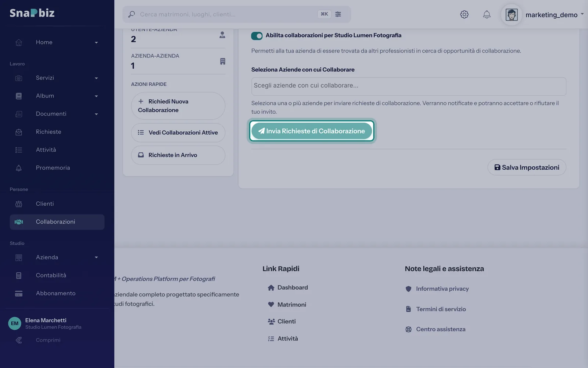Open the notifications bell

[x=487, y=14]
